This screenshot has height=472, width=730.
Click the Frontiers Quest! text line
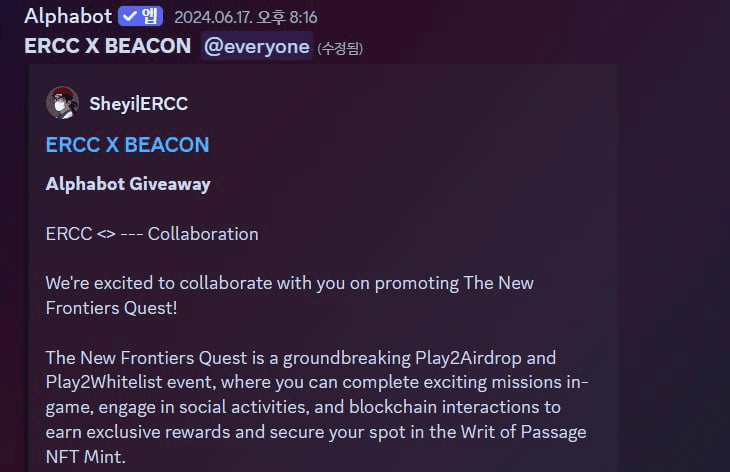tap(111, 308)
